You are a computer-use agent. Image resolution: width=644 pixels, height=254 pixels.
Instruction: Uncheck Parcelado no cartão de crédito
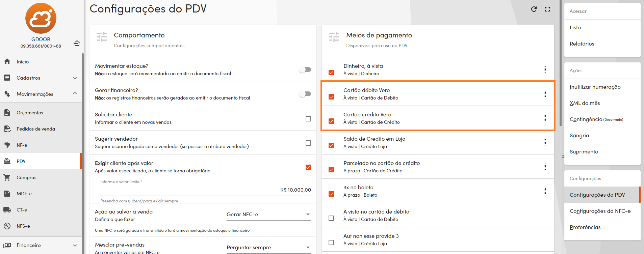(x=331, y=170)
